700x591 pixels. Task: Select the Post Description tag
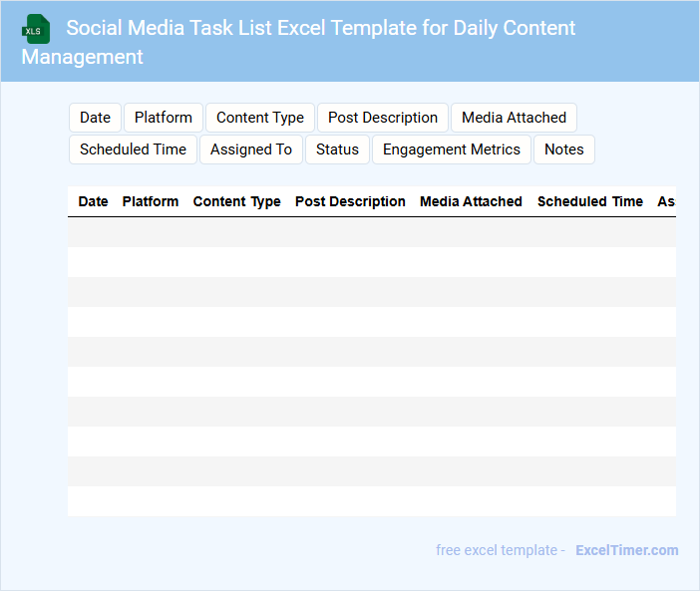pos(383,118)
